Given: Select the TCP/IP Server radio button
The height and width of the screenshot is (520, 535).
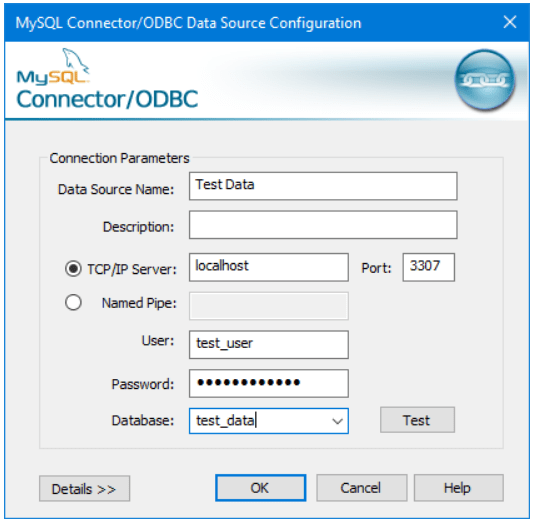Looking at the screenshot, I should coord(73,269).
